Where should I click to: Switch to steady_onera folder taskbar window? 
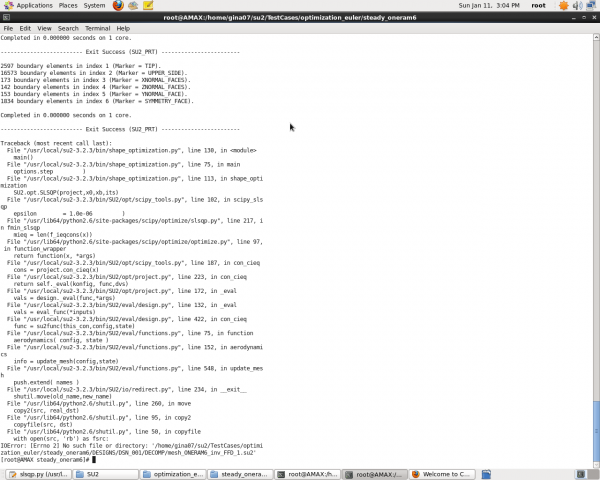click(238, 473)
